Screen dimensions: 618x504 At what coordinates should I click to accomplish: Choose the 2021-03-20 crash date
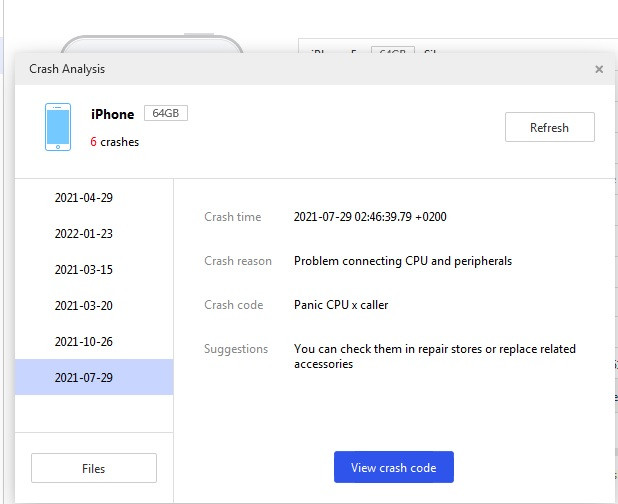pyautogui.click(x=84, y=306)
